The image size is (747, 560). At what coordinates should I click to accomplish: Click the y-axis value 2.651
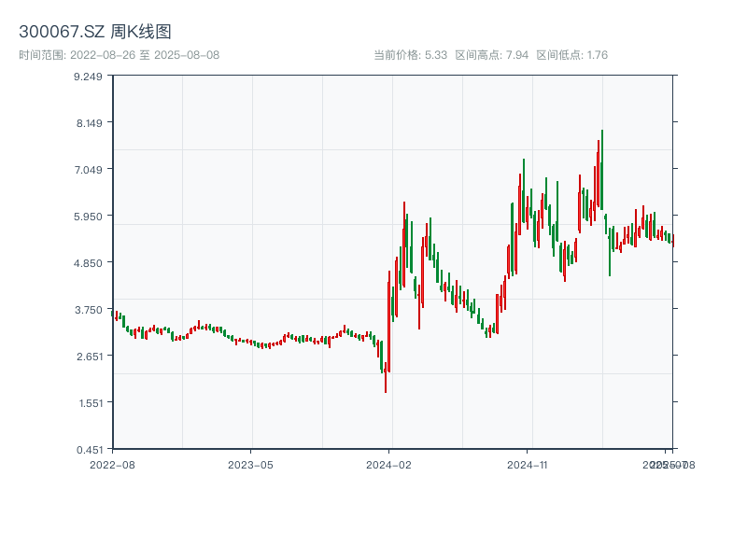[90, 357]
